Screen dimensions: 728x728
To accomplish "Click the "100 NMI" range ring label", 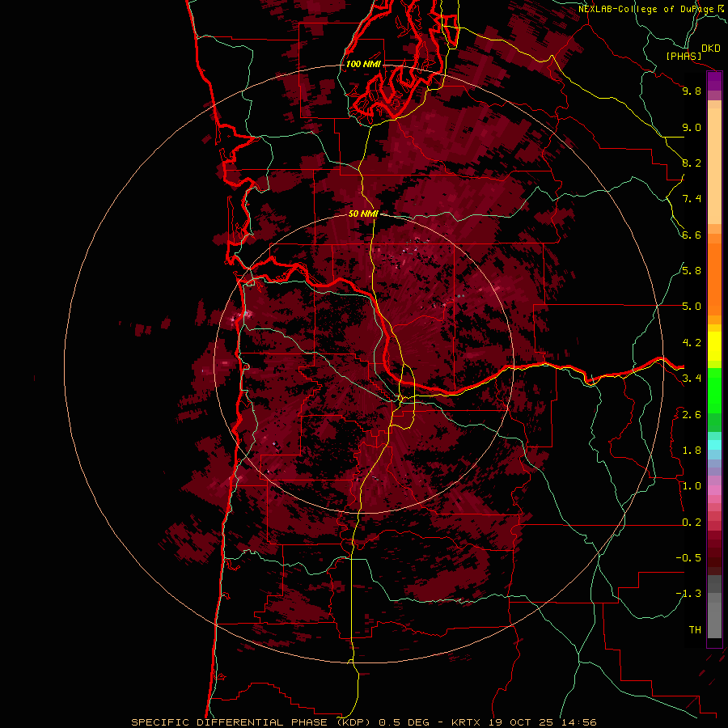I will coord(363,64).
